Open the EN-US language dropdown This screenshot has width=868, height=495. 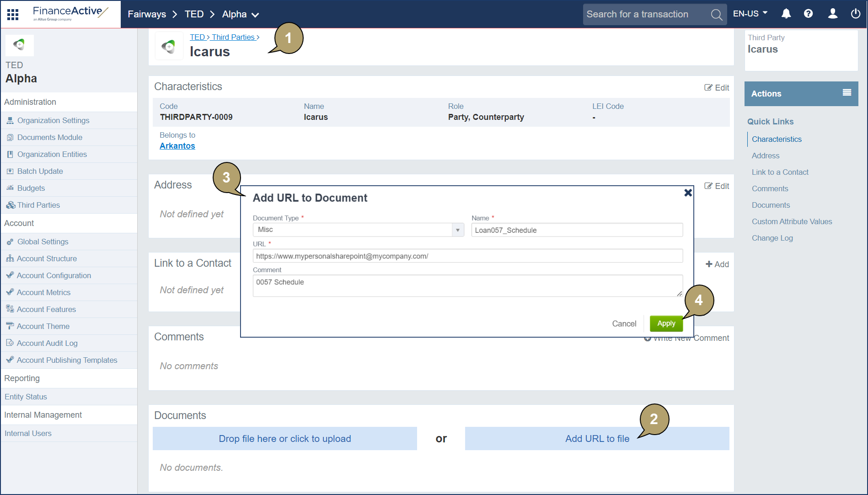coord(750,14)
